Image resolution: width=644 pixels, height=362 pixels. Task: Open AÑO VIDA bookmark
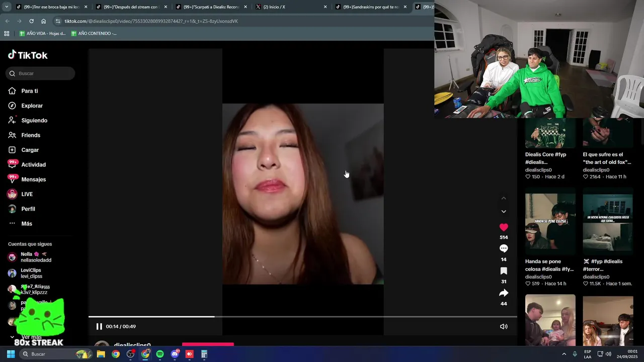tap(43, 34)
